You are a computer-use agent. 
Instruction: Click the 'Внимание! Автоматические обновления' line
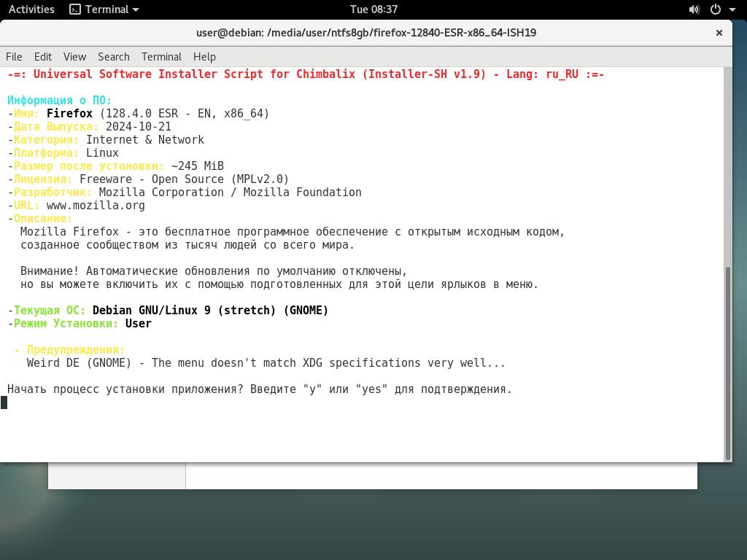(x=214, y=271)
